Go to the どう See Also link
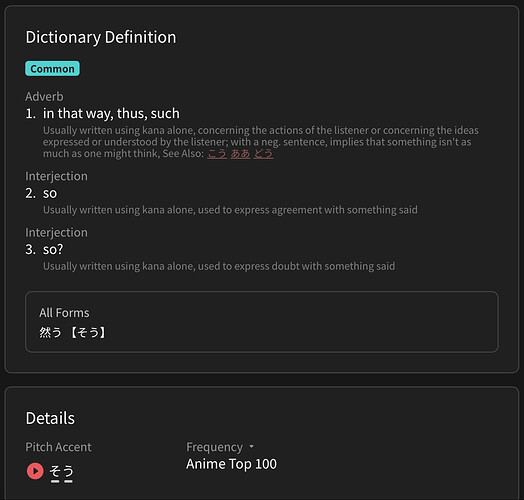The image size is (524, 500). (x=263, y=154)
